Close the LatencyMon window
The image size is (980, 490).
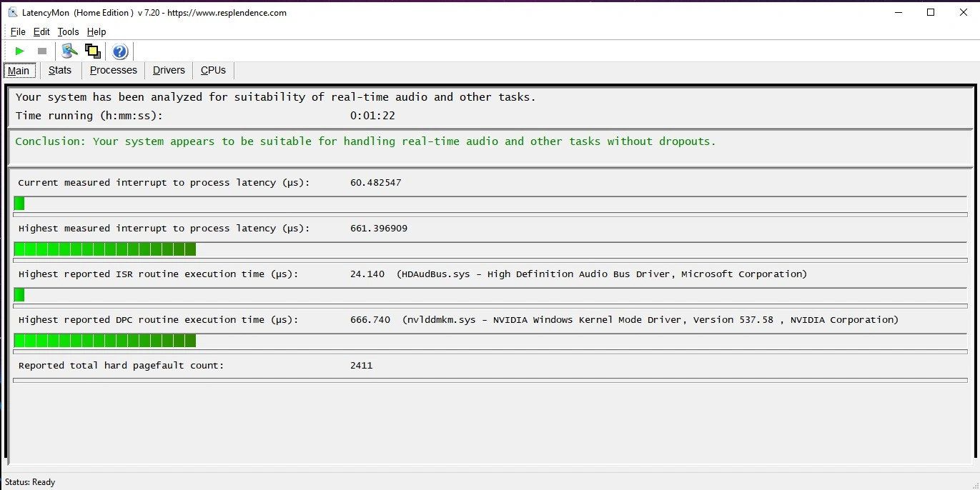click(963, 12)
